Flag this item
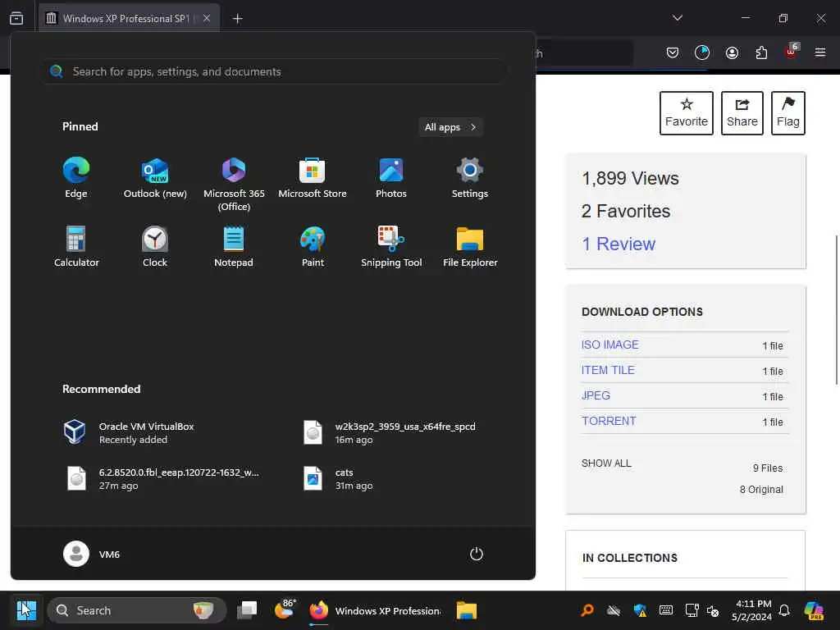 coord(788,113)
